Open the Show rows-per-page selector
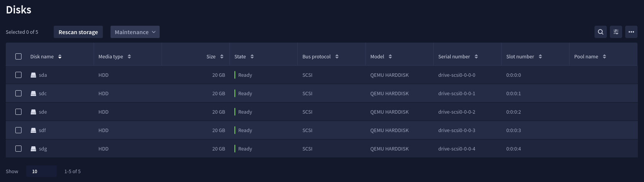Image resolution: width=644 pixels, height=182 pixels. [x=41, y=171]
